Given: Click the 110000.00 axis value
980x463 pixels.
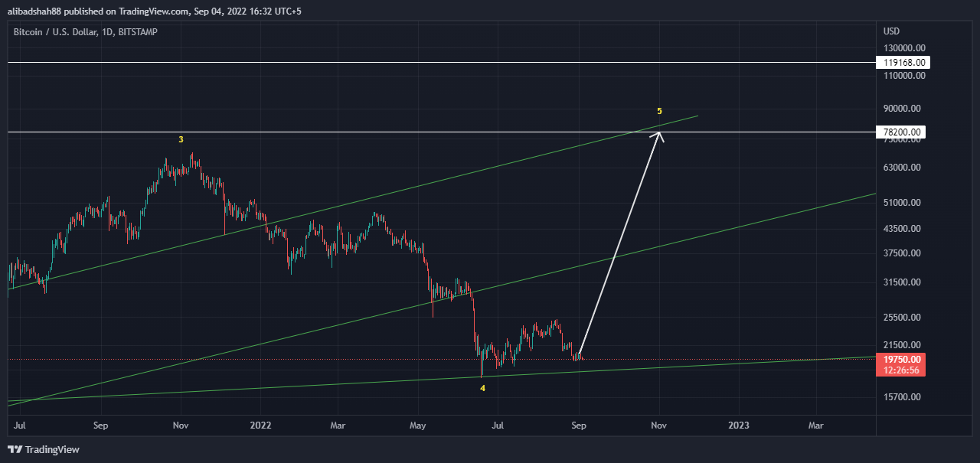Looking at the screenshot, I should [x=903, y=76].
